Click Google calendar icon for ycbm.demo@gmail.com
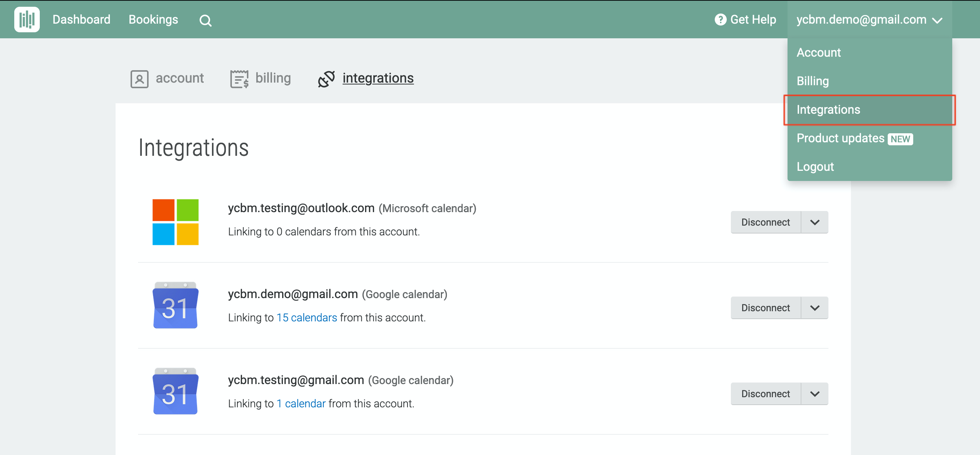 175,305
